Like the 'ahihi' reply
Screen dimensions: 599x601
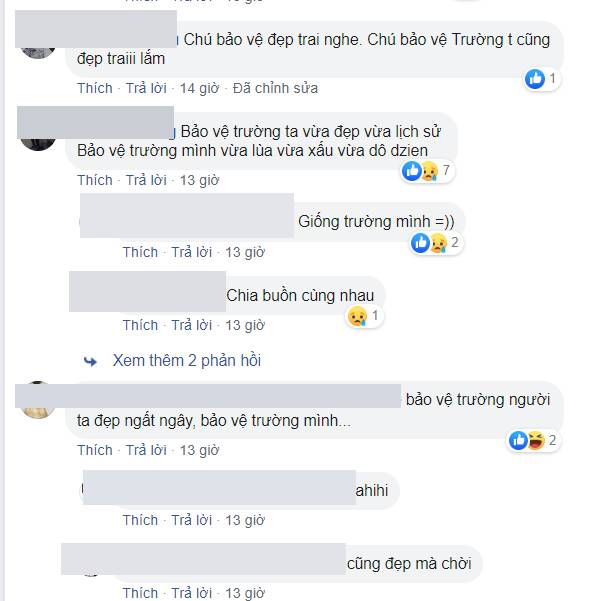(x=140, y=520)
